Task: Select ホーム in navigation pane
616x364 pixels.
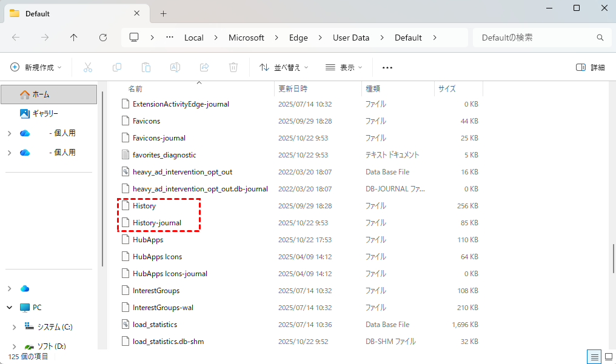Action: click(41, 94)
